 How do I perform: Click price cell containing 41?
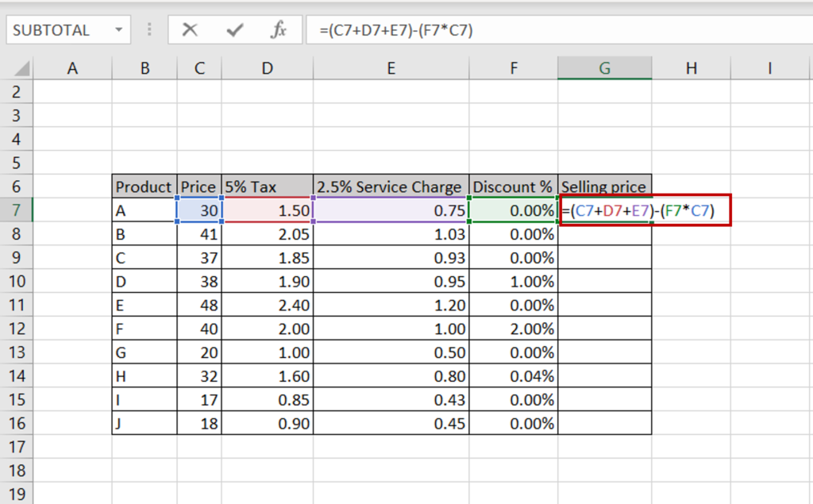[199, 234]
